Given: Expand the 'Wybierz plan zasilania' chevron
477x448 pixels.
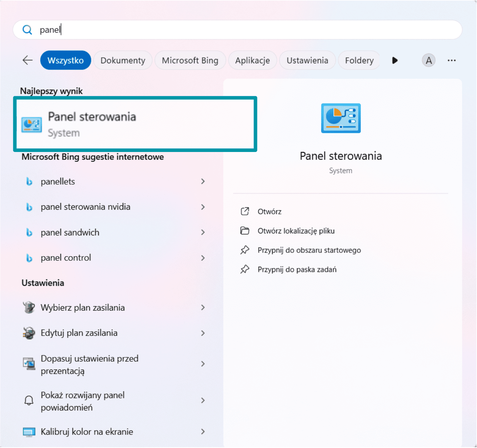Looking at the screenshot, I should 203,308.
